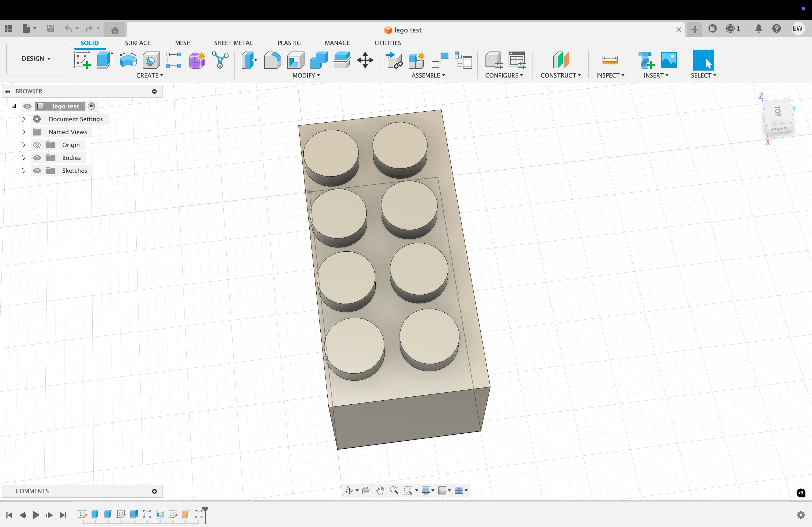Open the CONSTRUCT dropdown menu
The width and height of the screenshot is (812, 527).
tap(561, 75)
